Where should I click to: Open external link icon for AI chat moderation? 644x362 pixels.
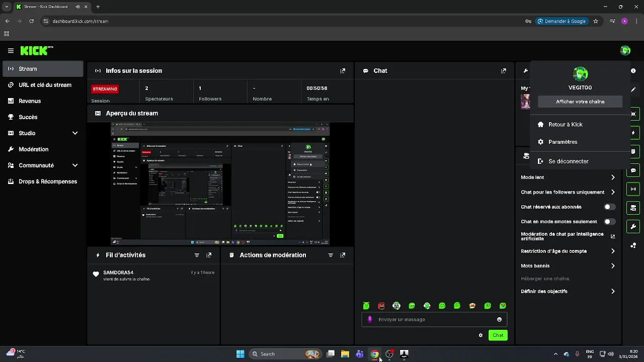click(613, 236)
